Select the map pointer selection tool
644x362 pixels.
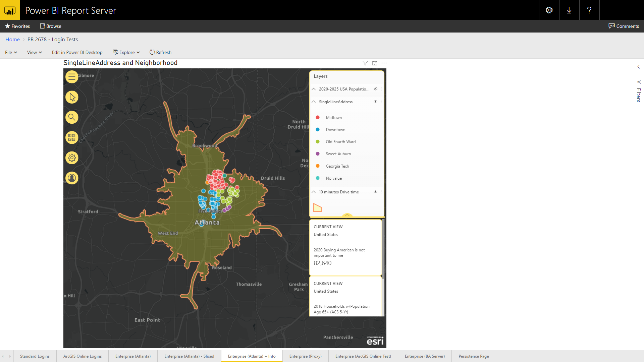pyautogui.click(x=71, y=97)
